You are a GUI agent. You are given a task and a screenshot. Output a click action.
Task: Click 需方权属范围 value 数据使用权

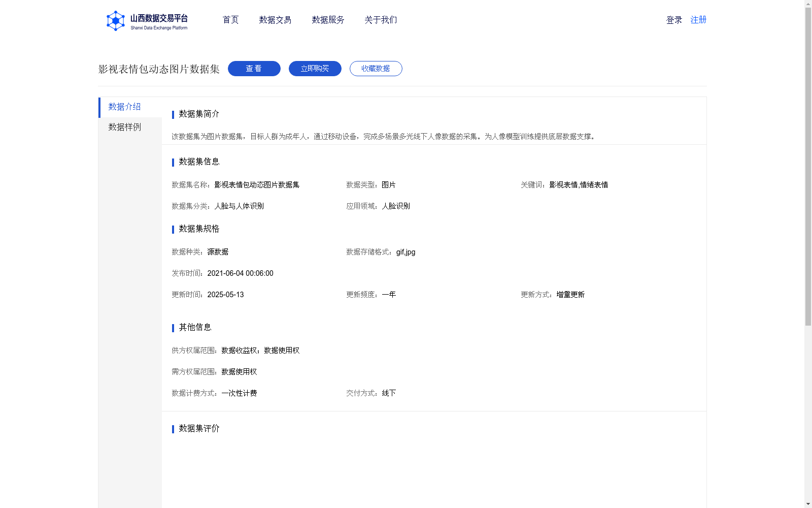[239, 372]
